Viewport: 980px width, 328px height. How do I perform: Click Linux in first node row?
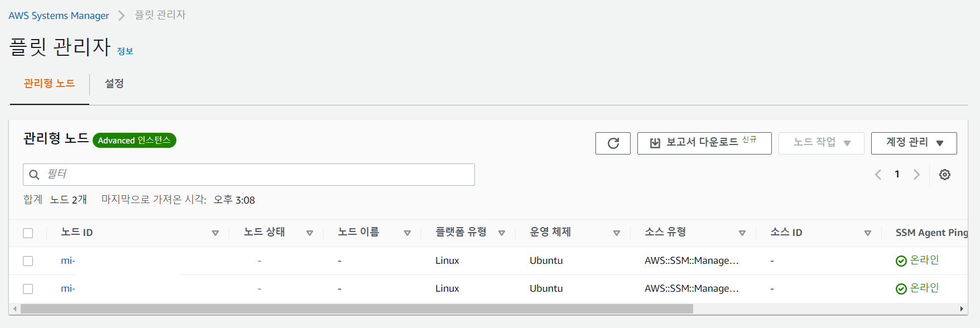point(447,261)
